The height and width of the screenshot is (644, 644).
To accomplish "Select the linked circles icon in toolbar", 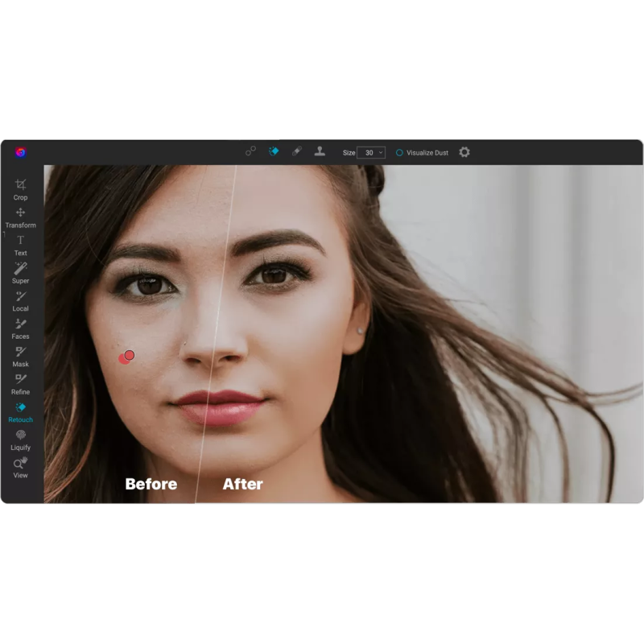I will coord(251,151).
